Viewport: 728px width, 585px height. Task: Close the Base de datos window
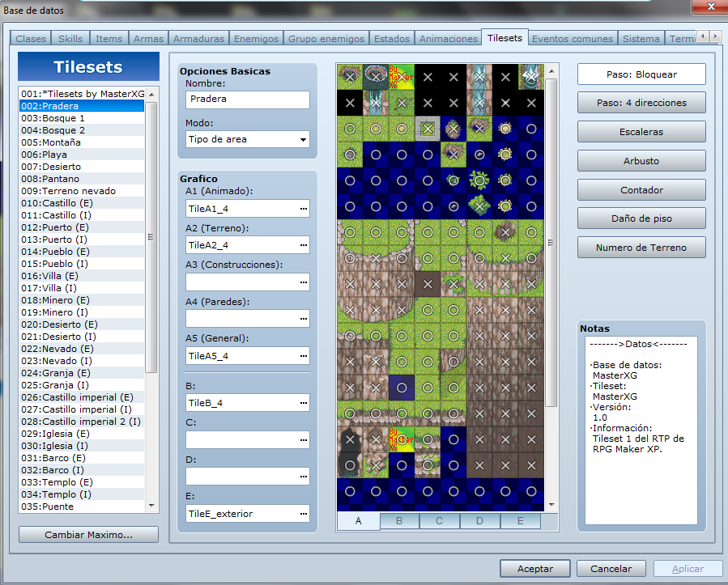tap(710, 6)
